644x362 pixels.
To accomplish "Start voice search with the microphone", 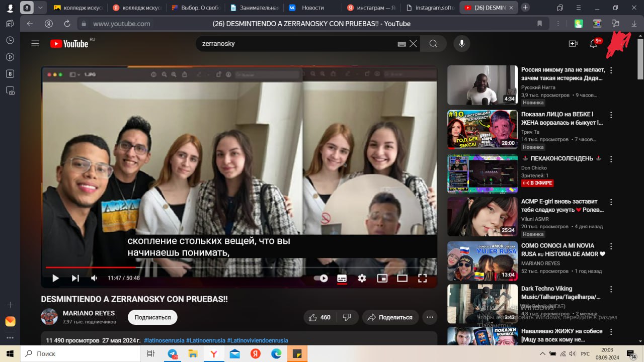I will 461,44.
